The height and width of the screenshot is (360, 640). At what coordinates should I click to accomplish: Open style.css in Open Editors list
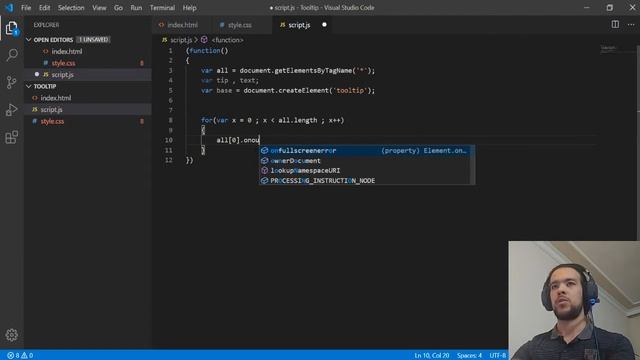pyautogui.click(x=63, y=63)
